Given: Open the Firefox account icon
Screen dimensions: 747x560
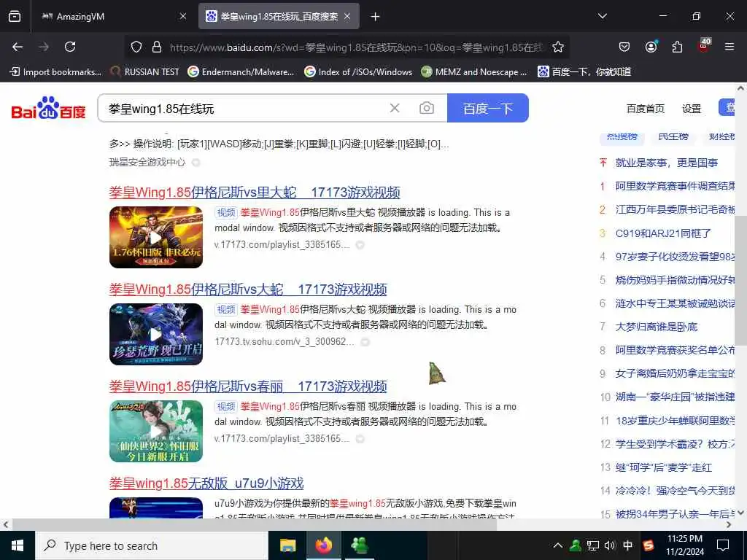Looking at the screenshot, I should click(651, 47).
